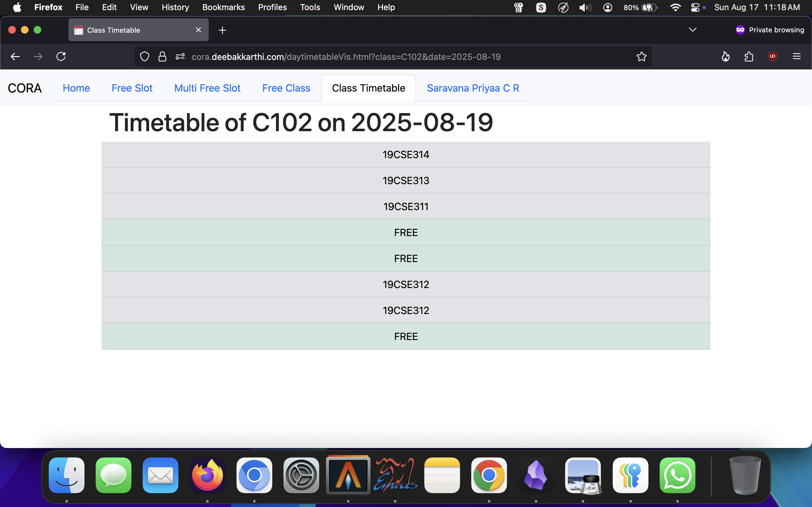Open the Wi-Fi status menu
Viewport: 812px width, 507px height.
coord(675,7)
